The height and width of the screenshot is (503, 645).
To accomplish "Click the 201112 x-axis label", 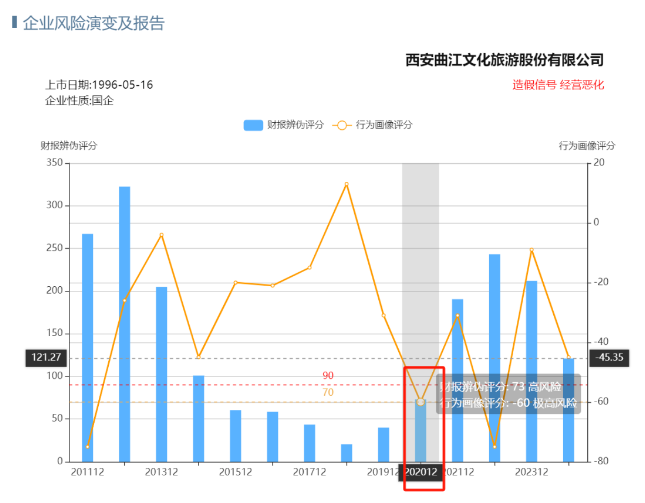I will tap(88, 472).
